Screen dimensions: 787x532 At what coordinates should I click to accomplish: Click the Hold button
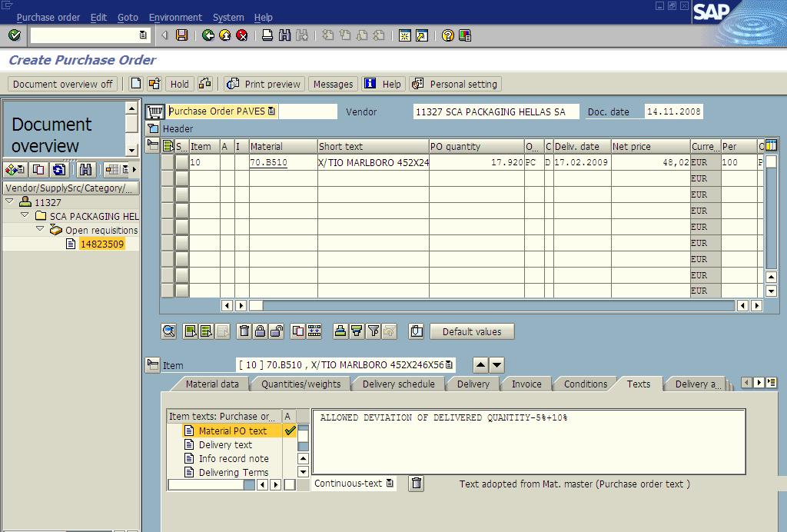click(179, 84)
